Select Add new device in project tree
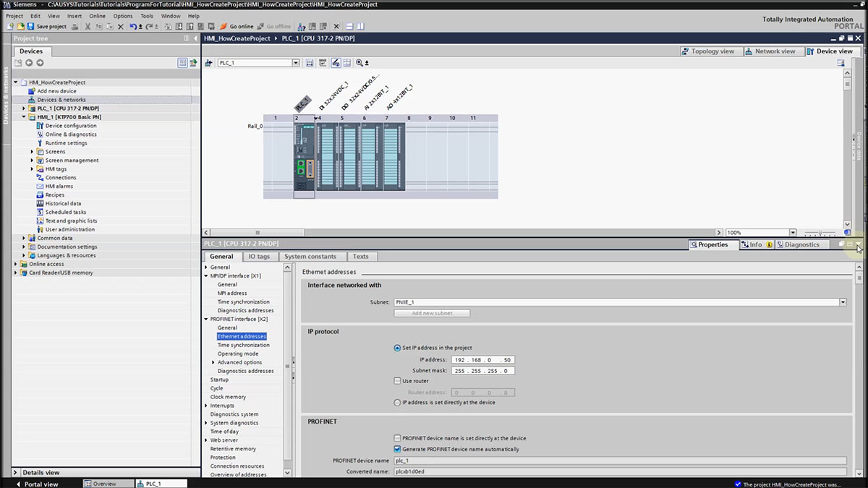Image resolution: width=868 pixels, height=488 pixels. 56,91
